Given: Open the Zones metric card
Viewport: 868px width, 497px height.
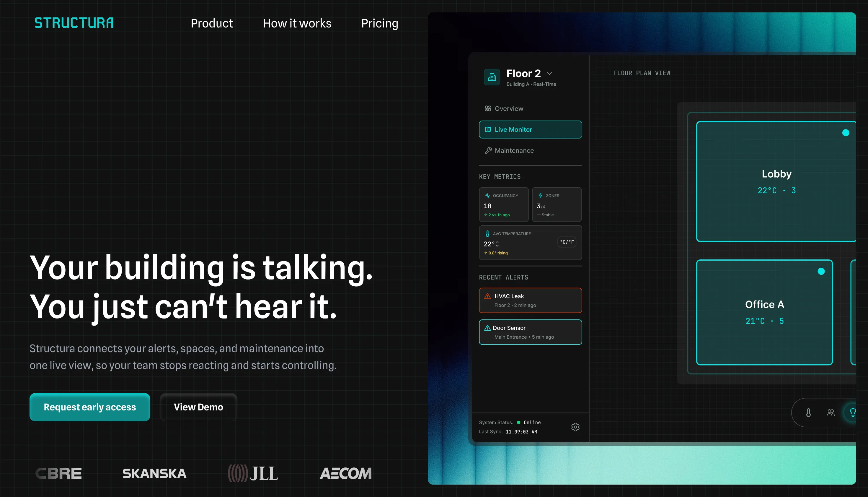Looking at the screenshot, I should 557,204.
